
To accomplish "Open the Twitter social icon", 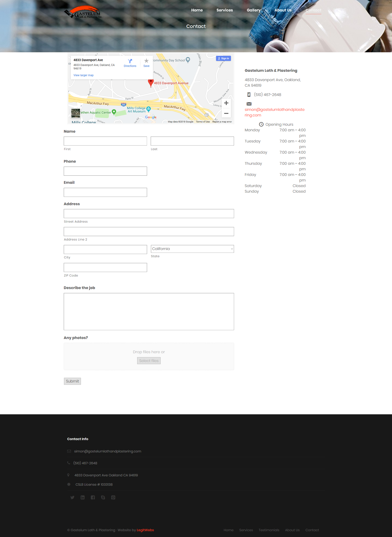I will [72, 497].
